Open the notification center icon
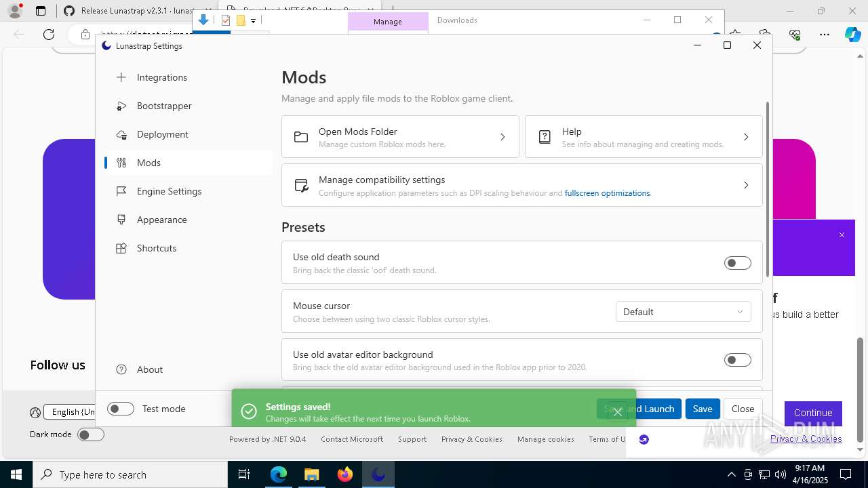 (x=846, y=474)
